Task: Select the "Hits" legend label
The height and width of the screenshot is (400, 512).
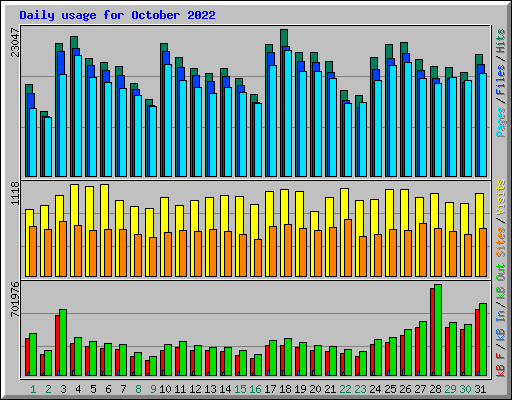Action: (501, 41)
